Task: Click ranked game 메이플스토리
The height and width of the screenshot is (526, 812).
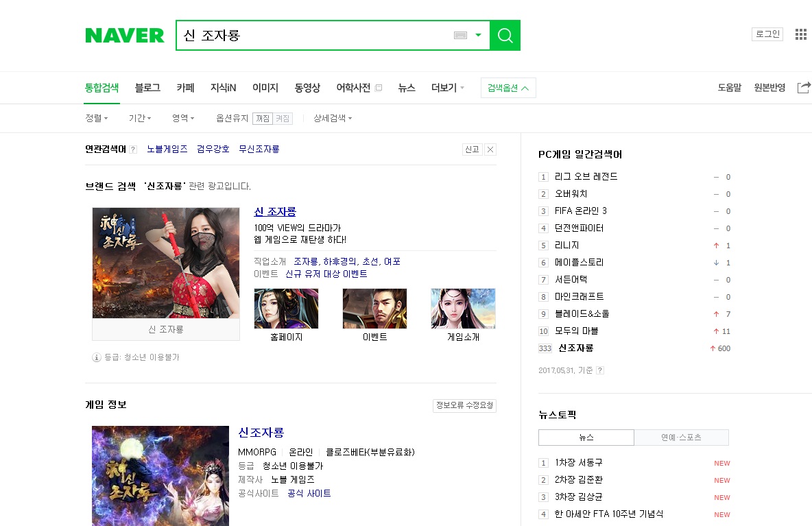Action: 580,262
